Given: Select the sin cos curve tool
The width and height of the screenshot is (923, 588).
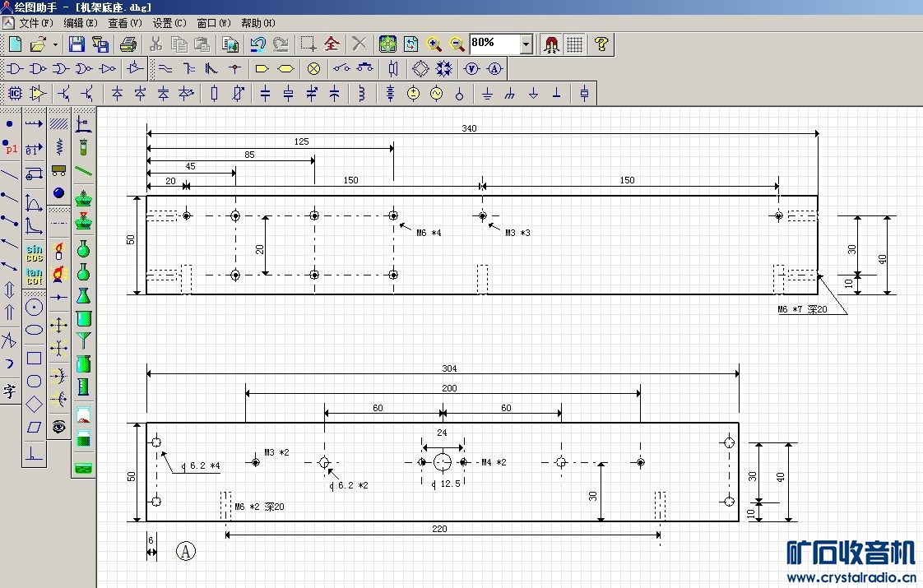Looking at the screenshot, I should [35, 252].
